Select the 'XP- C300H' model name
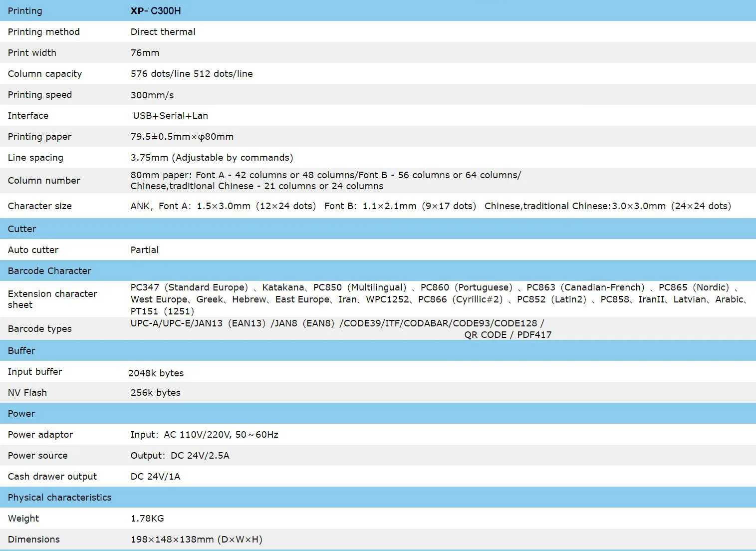The width and height of the screenshot is (756, 551). 156,11
